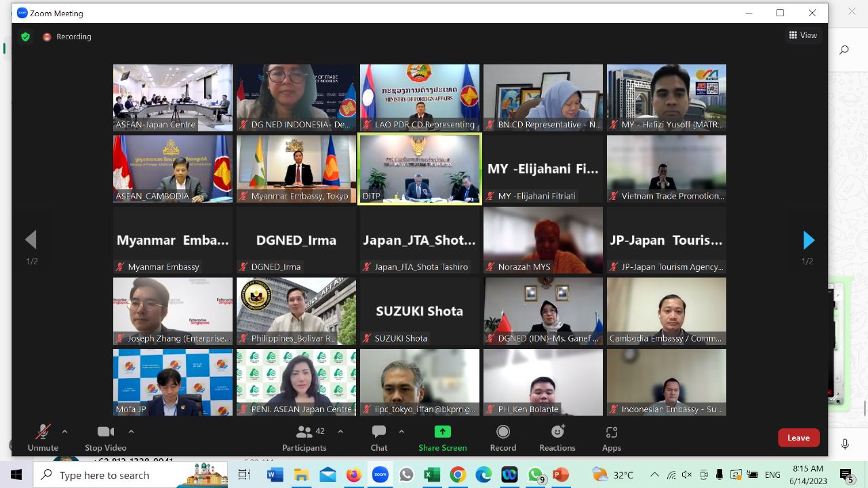The height and width of the screenshot is (488, 868).
Task: Open the notification center icon
Action: coord(847,475)
